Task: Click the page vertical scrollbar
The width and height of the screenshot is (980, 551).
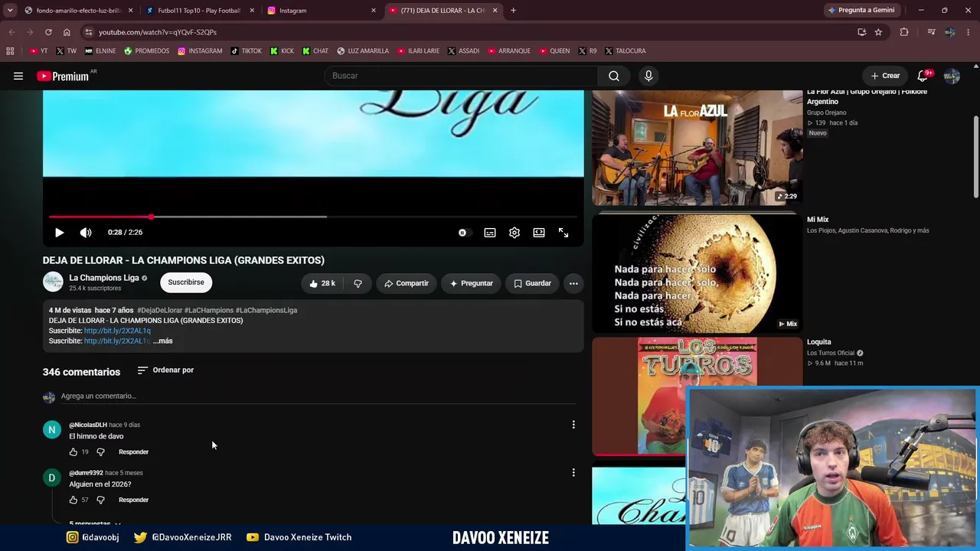Action: [975, 157]
